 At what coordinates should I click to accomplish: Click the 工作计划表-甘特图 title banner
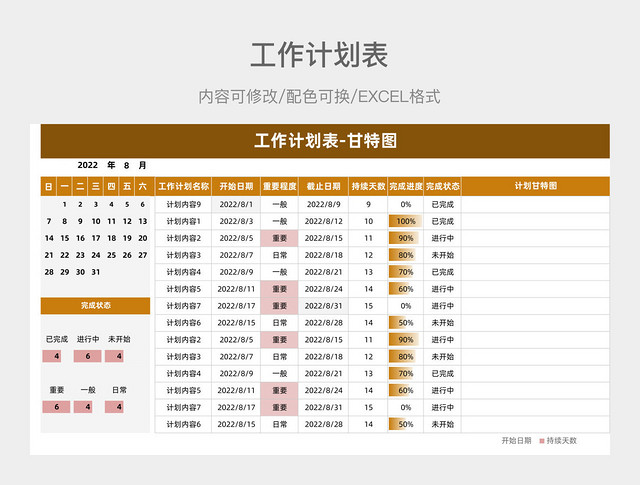tap(325, 141)
